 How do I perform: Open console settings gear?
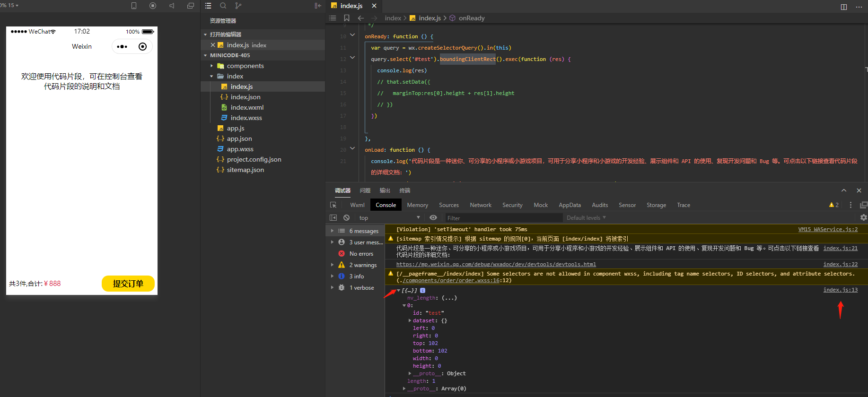point(863,217)
